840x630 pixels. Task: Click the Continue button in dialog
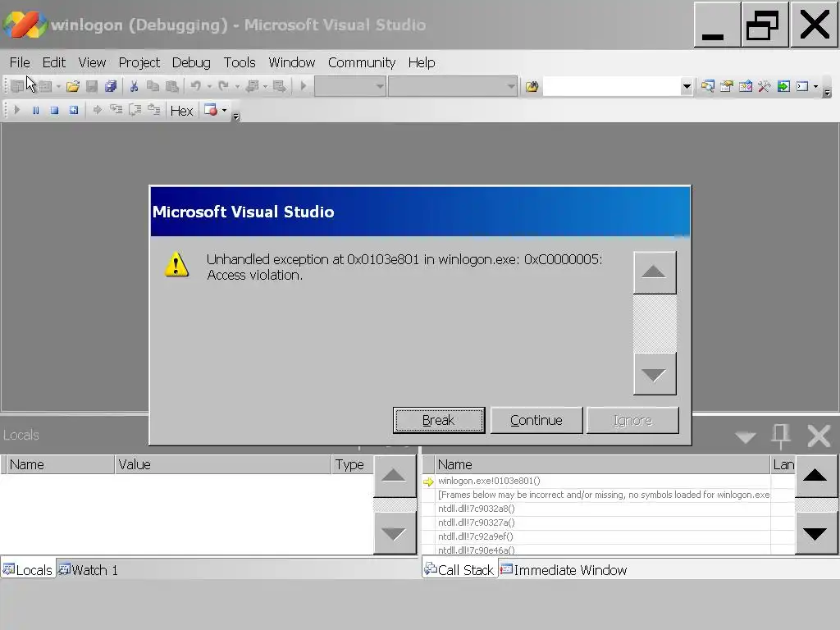click(536, 420)
